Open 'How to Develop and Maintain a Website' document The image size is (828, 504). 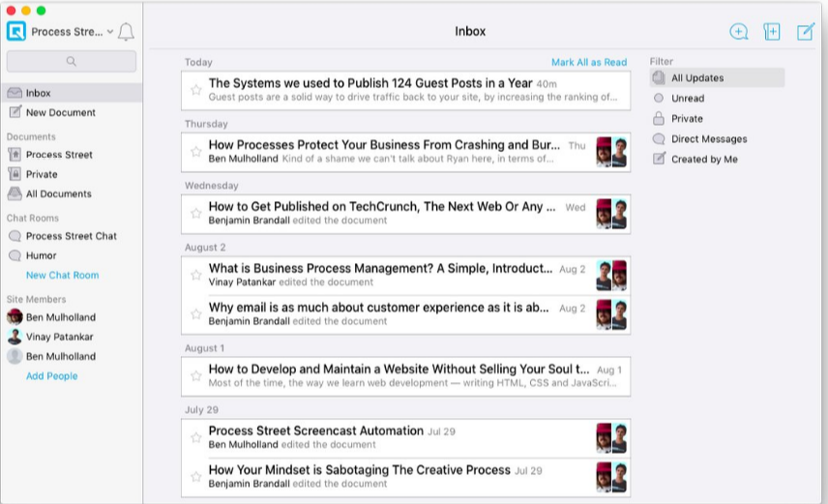405,376
